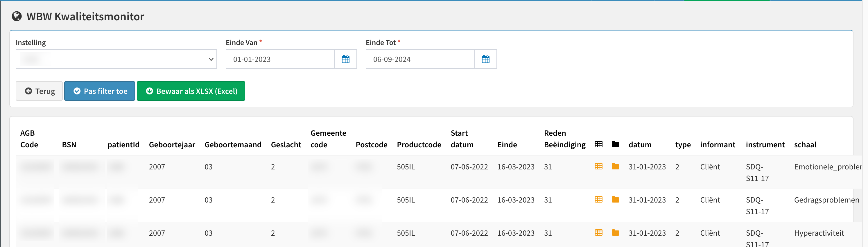
Task: Click the schaal column header
Action: (x=805, y=144)
